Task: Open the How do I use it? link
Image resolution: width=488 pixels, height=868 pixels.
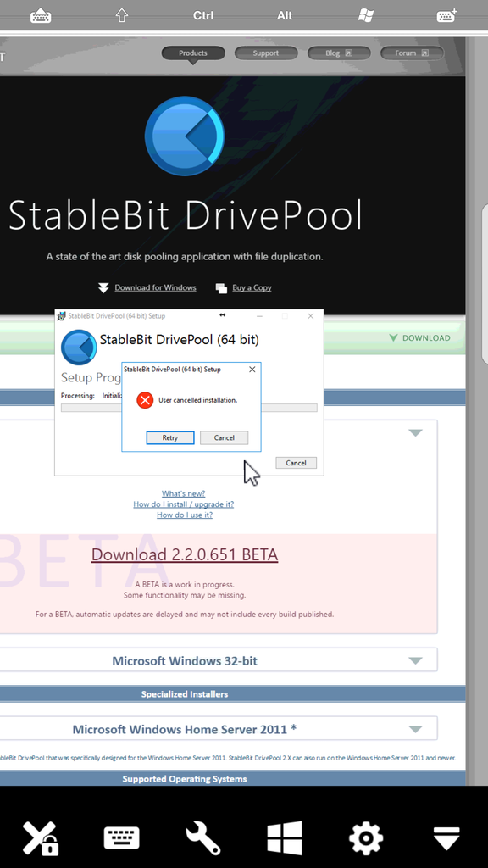Action: (184, 515)
